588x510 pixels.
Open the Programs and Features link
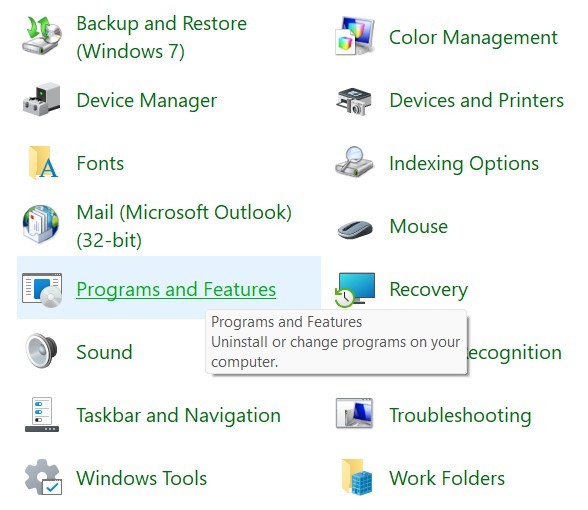coord(176,290)
